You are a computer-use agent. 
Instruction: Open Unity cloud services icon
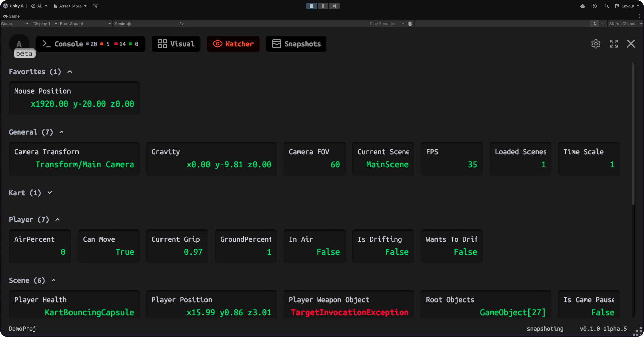pos(582,6)
